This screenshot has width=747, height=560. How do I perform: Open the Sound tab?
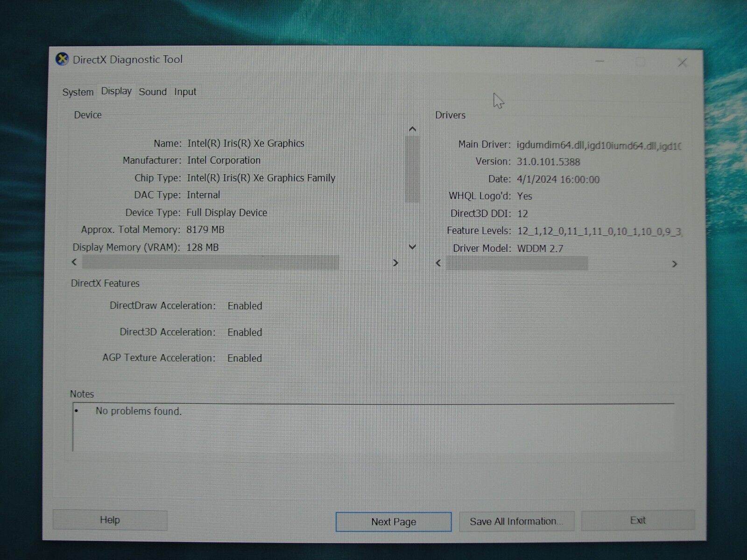pyautogui.click(x=153, y=91)
